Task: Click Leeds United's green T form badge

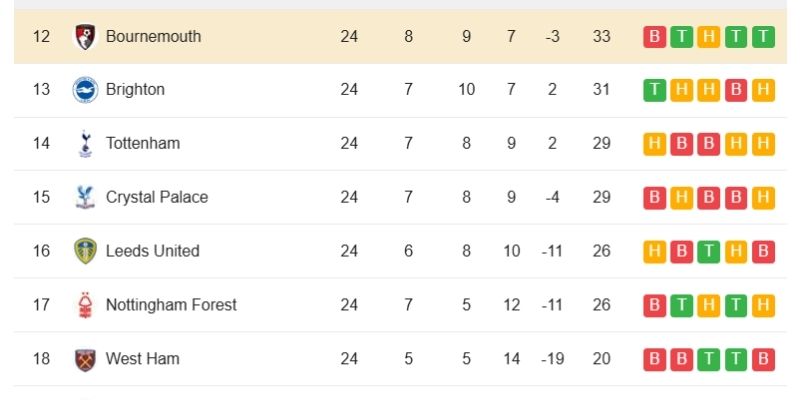Action: pos(709,251)
